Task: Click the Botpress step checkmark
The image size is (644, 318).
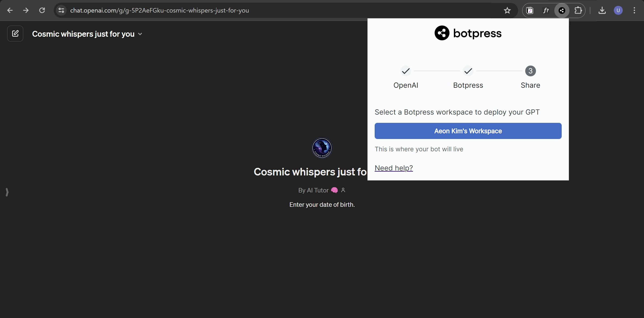Action: point(468,71)
